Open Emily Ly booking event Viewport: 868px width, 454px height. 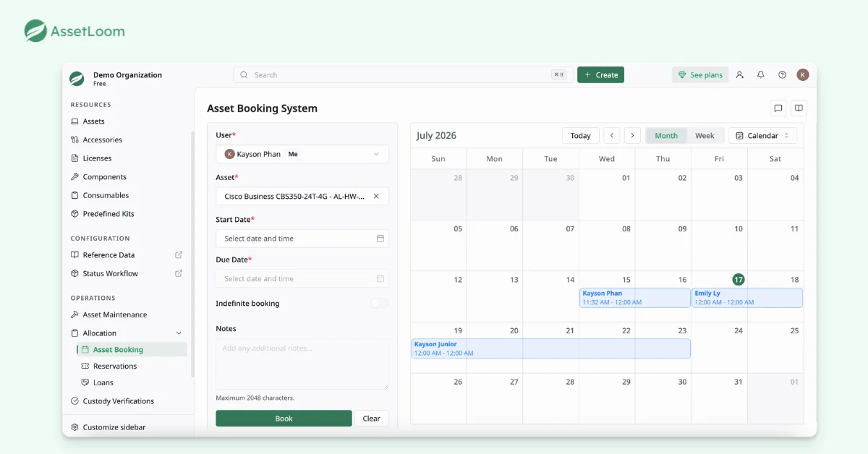747,298
